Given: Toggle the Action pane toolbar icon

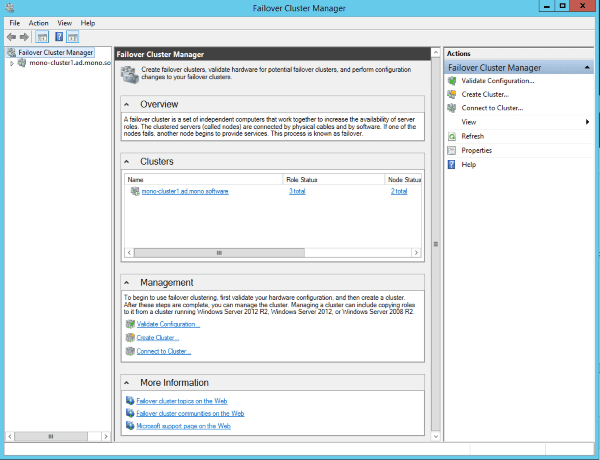Looking at the screenshot, I should [x=73, y=37].
